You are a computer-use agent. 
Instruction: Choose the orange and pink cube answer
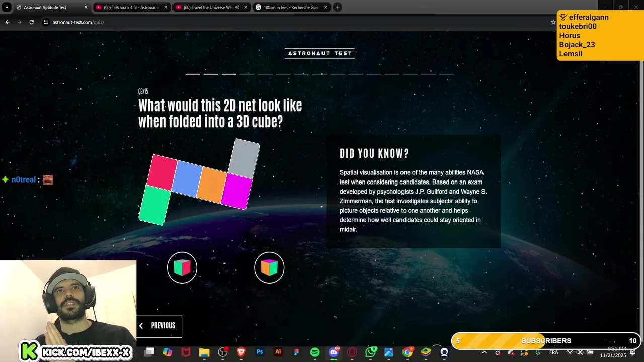pyautogui.click(x=269, y=267)
